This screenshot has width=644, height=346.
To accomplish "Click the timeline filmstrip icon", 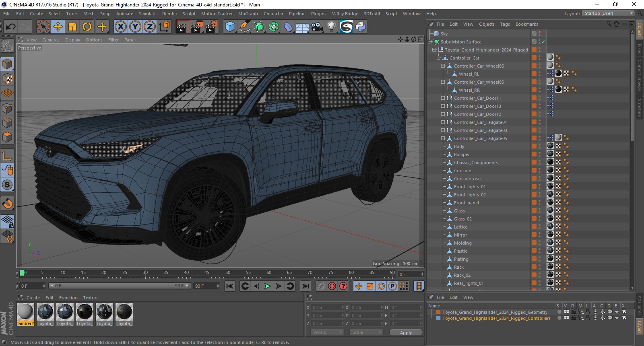I will [419, 286].
